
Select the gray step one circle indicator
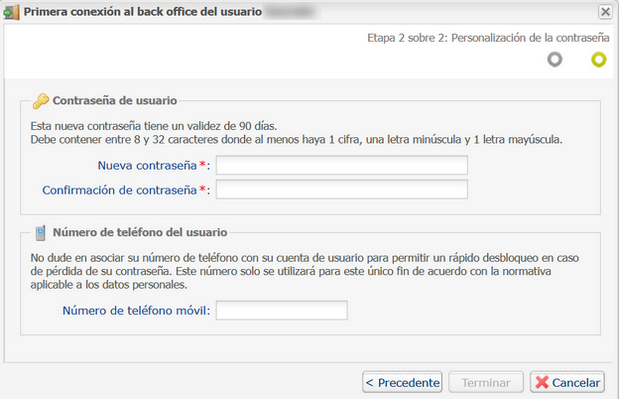coord(555,60)
